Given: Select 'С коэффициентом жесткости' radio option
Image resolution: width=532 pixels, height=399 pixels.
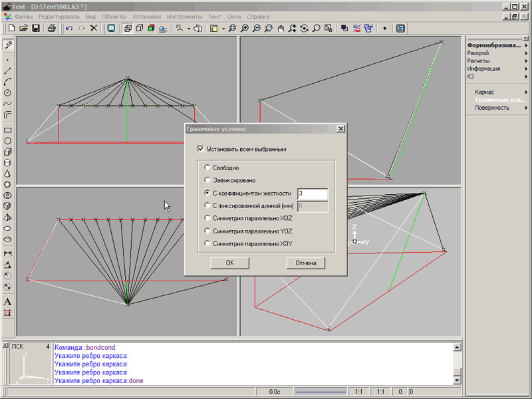Looking at the screenshot, I should point(207,193).
